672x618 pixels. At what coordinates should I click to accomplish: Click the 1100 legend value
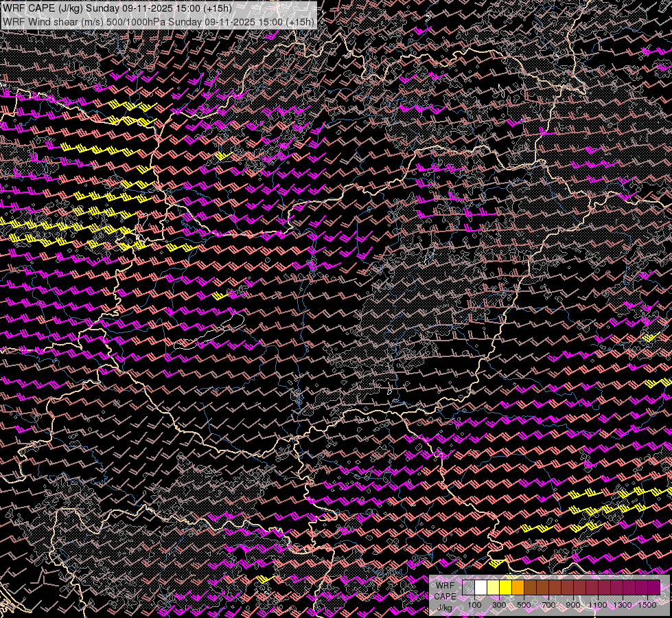click(598, 605)
